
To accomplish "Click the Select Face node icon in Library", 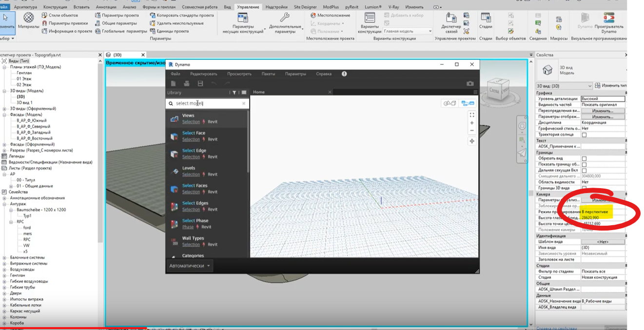I will tap(174, 136).
